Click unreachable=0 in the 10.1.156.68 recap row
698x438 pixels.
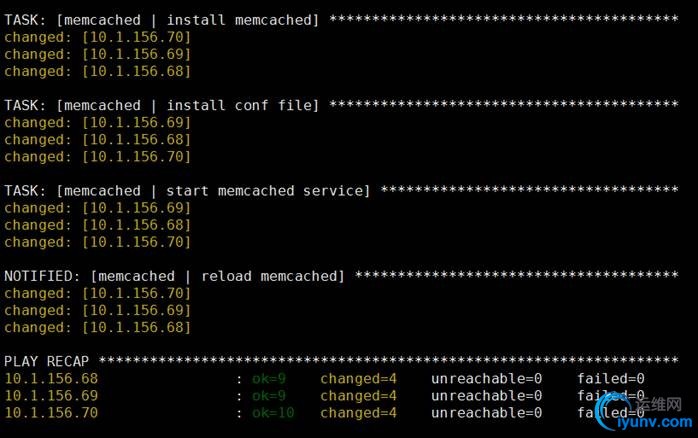click(487, 379)
